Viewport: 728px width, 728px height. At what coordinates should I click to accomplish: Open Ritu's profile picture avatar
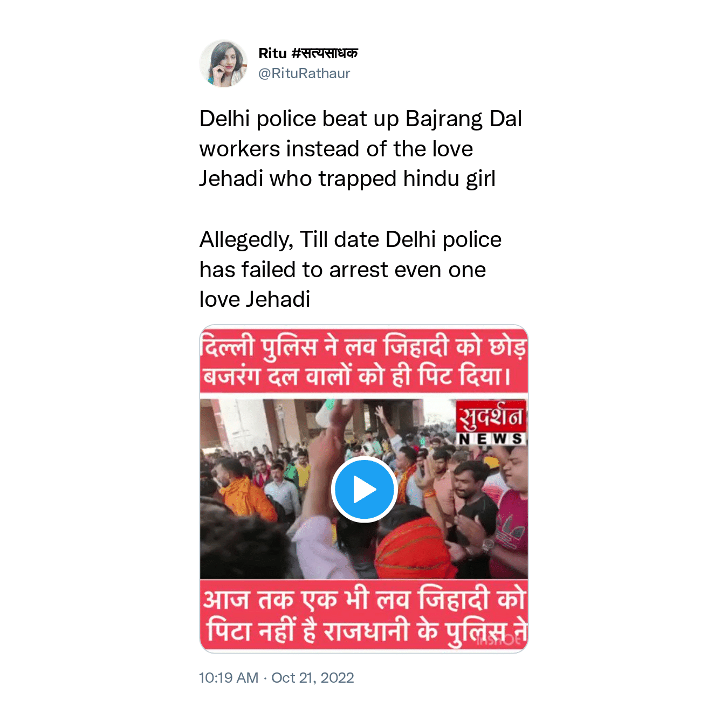(224, 64)
